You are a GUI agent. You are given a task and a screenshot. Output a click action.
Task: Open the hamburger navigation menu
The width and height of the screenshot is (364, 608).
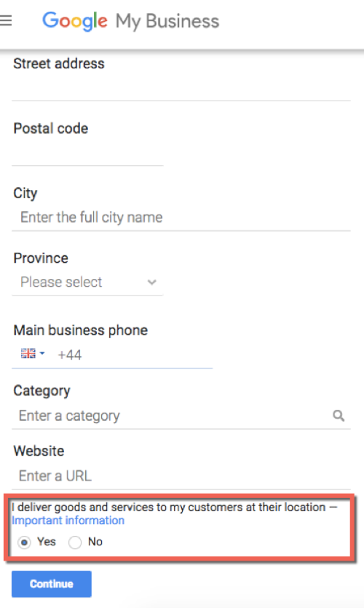(x=5, y=20)
